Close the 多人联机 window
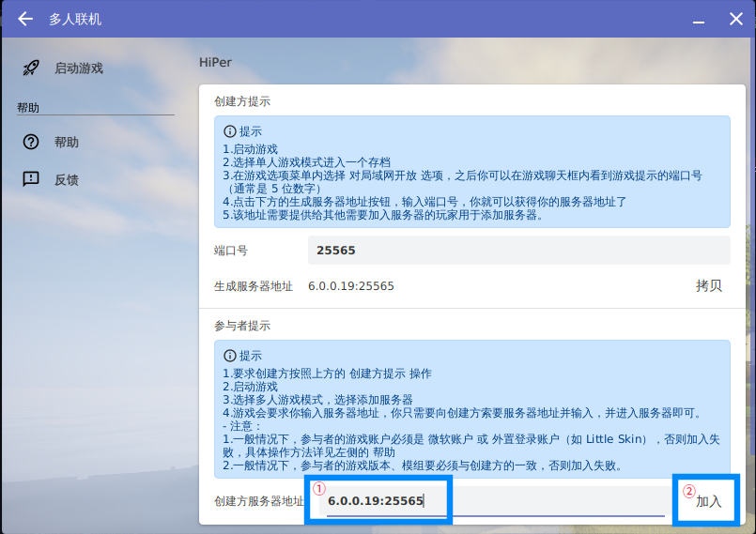The width and height of the screenshot is (756, 534). pyautogui.click(x=736, y=19)
